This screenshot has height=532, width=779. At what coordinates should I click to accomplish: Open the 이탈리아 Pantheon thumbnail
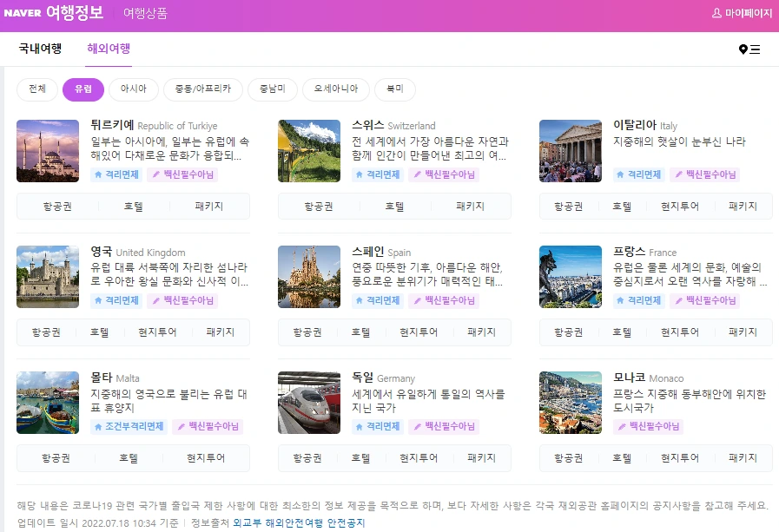point(571,151)
